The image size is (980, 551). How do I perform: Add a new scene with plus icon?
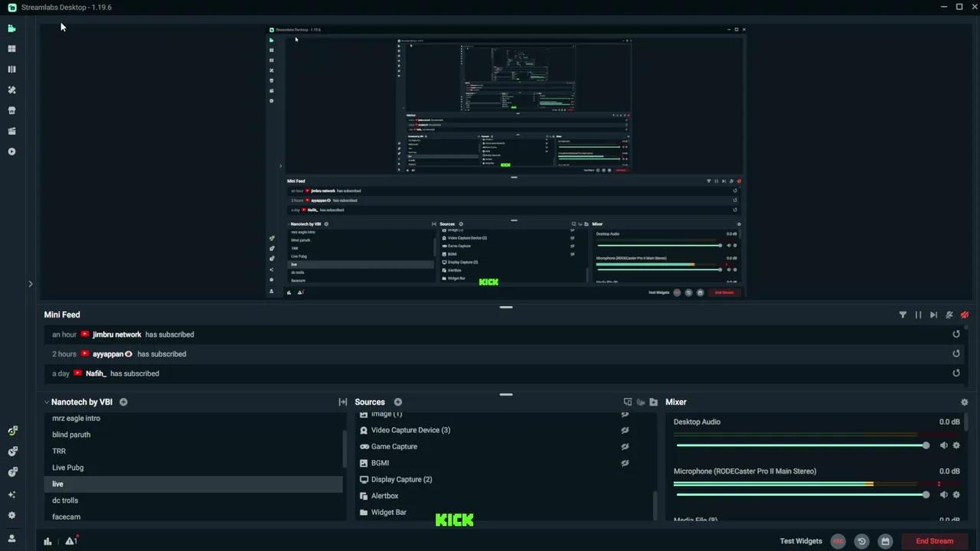coord(123,402)
